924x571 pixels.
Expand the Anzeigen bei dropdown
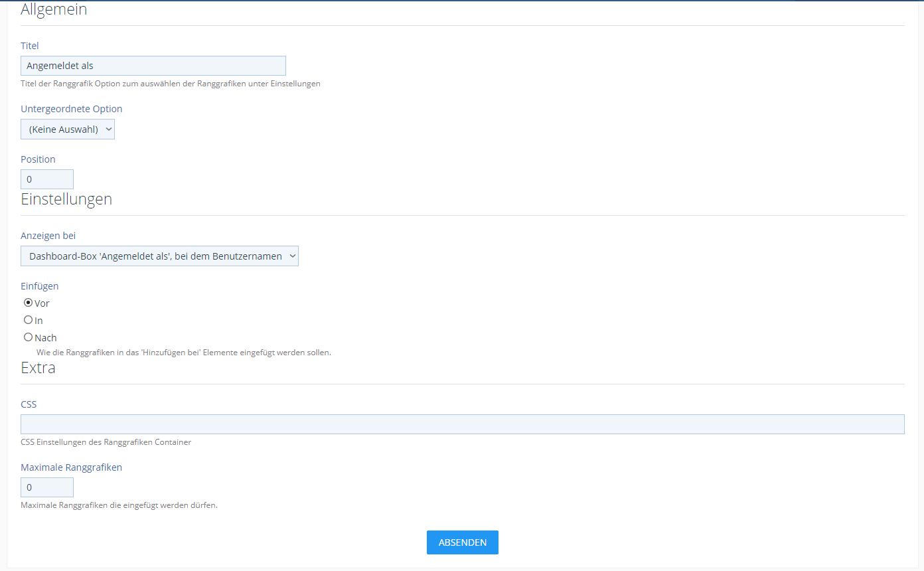[x=159, y=256]
